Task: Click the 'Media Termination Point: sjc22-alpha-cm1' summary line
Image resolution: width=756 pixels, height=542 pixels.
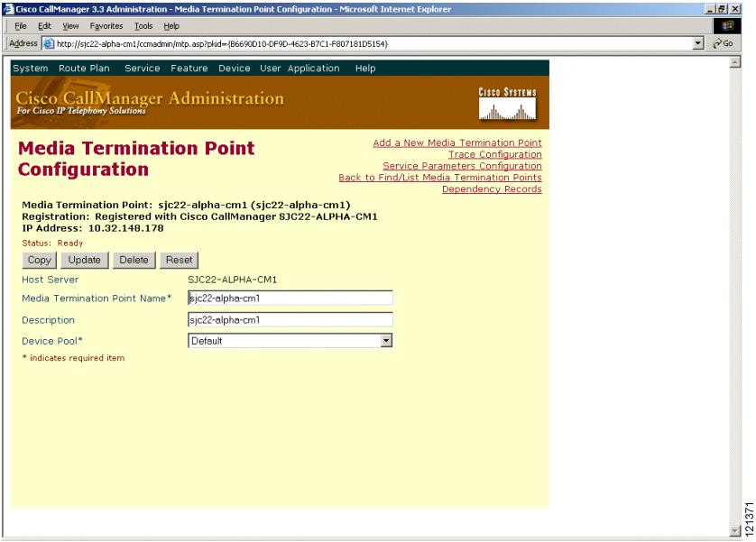Action: (186, 206)
